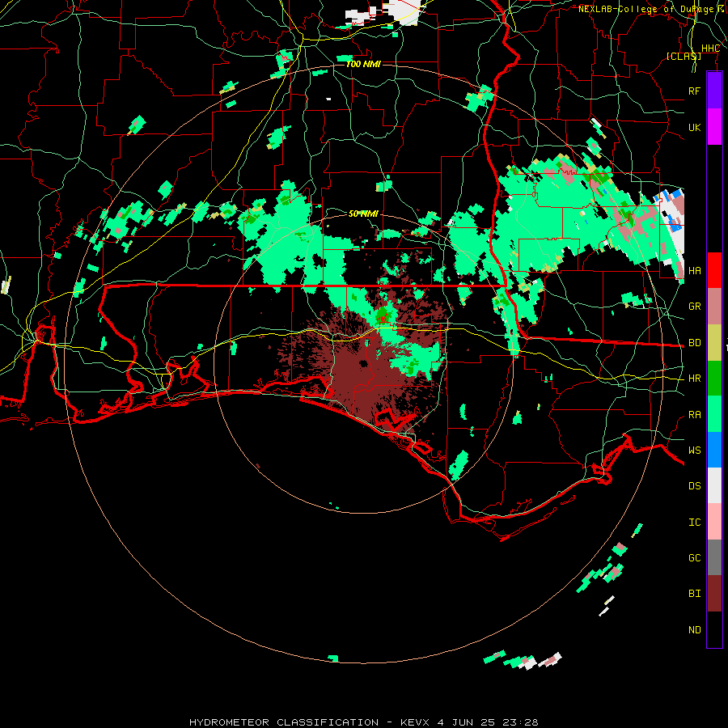
Task: Pick the RA light green legend block
Action: 714,414
